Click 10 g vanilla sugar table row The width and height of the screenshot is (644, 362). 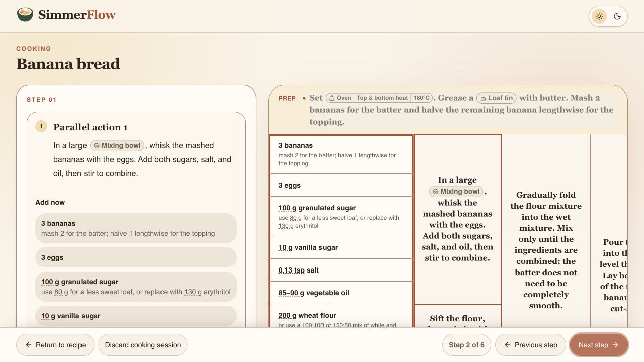(341, 247)
